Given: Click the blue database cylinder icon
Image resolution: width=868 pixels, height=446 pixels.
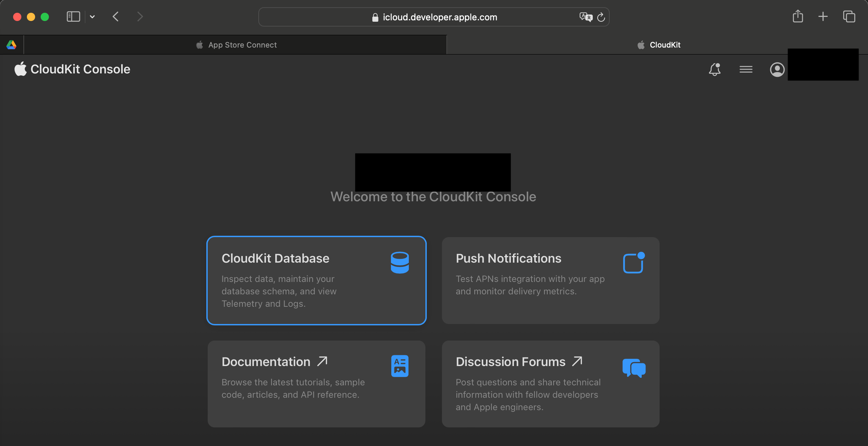Looking at the screenshot, I should coord(400,263).
